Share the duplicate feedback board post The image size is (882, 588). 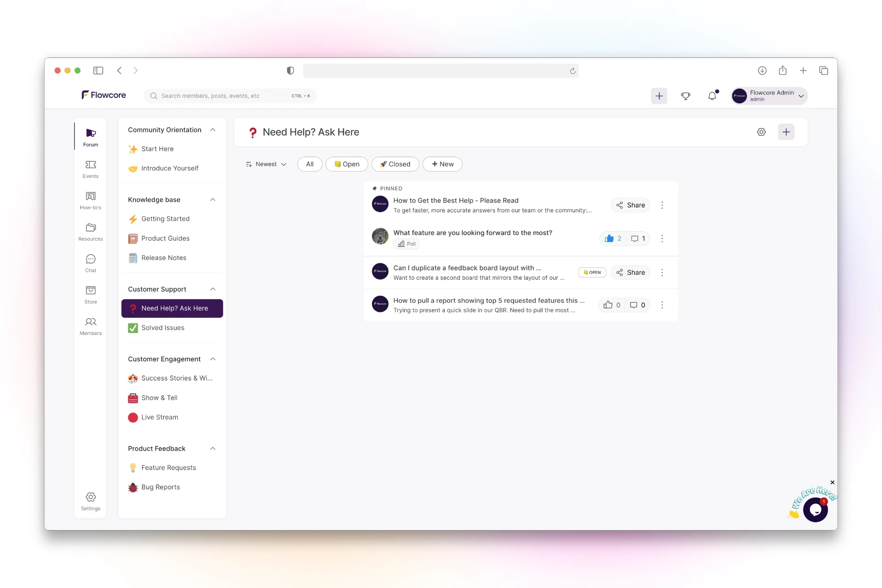(x=630, y=272)
